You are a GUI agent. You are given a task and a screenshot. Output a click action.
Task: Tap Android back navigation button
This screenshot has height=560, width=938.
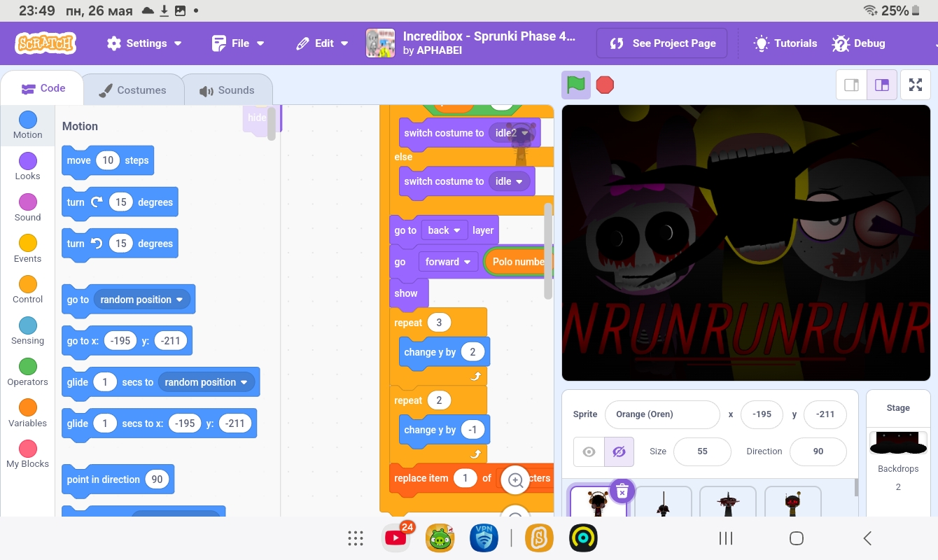[x=867, y=538]
